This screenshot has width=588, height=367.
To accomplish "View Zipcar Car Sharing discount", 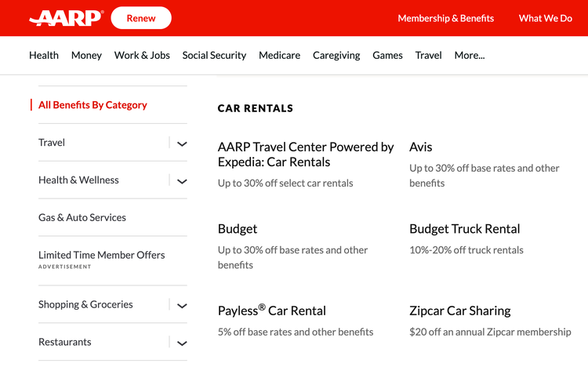I will [459, 311].
